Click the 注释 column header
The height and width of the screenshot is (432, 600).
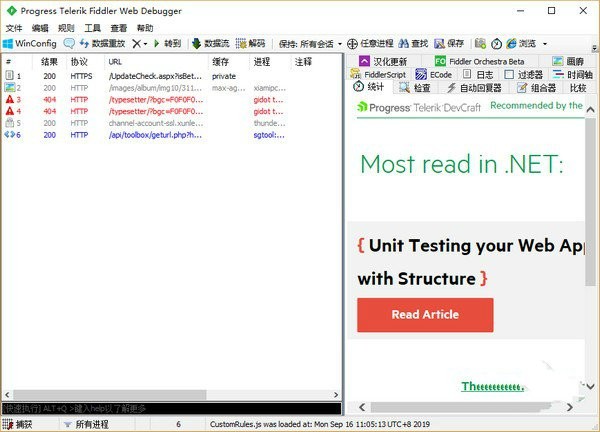pos(303,62)
